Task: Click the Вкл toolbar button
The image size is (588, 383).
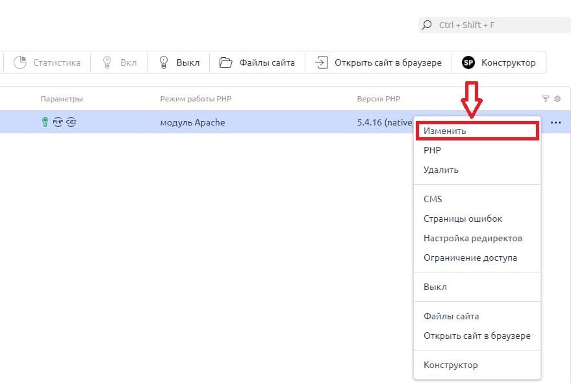Action: (119, 62)
